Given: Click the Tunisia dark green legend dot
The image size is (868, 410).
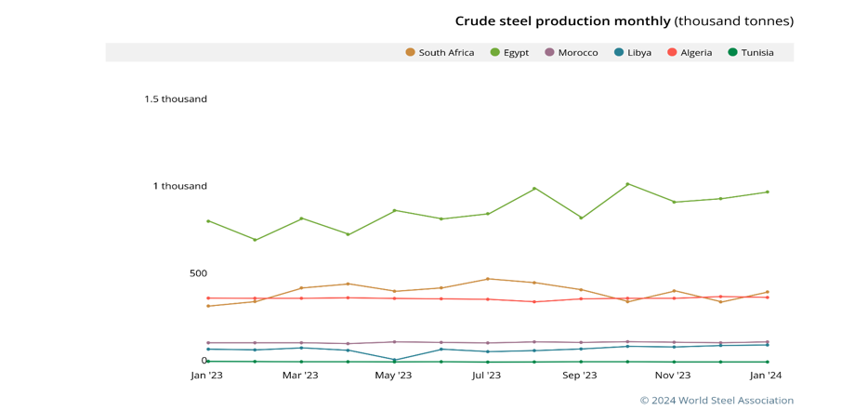Looking at the screenshot, I should click(x=732, y=53).
